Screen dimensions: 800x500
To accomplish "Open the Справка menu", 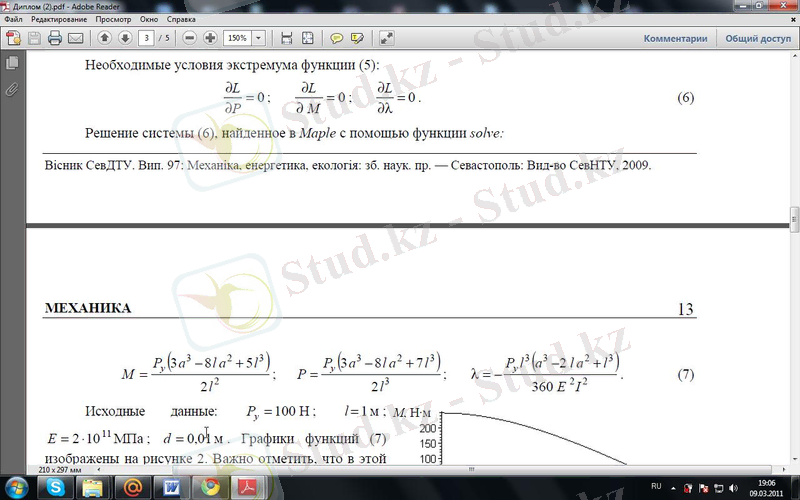I will 181,19.
